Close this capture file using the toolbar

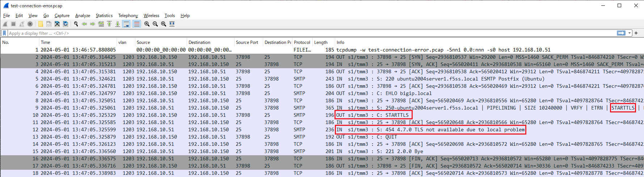(57, 24)
